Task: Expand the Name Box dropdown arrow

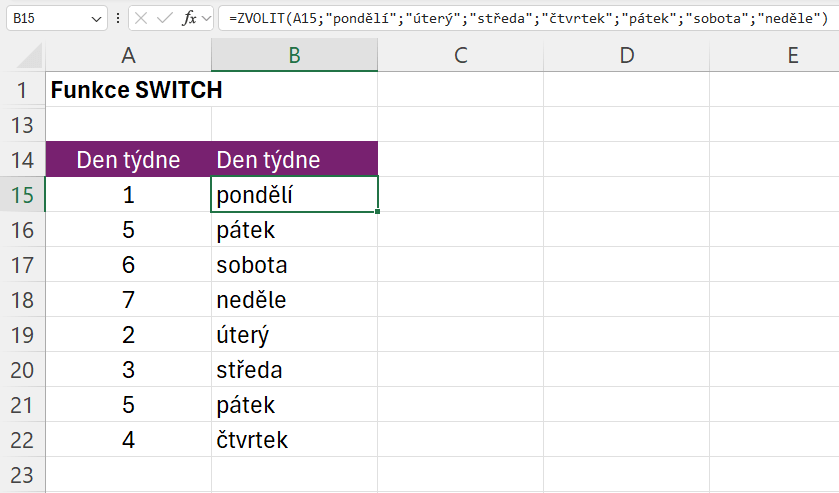Action: (96, 18)
